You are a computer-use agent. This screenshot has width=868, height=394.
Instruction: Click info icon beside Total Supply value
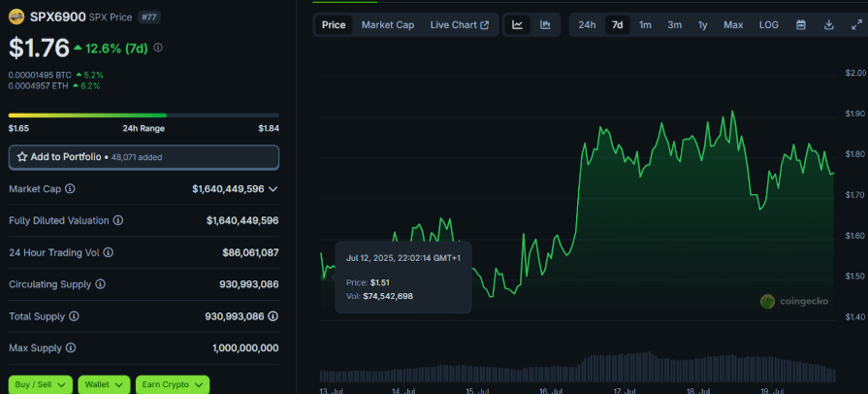[273, 316]
